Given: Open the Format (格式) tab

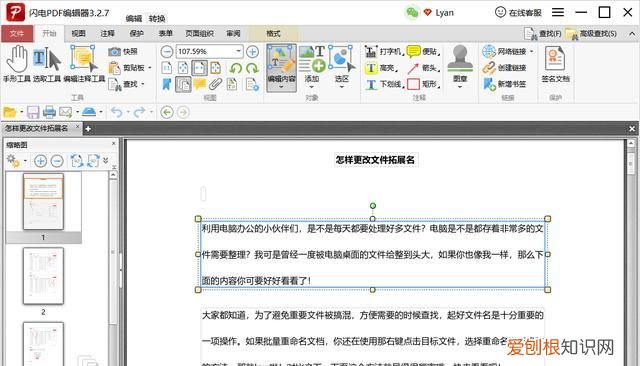Looking at the screenshot, I should pyautogui.click(x=273, y=34).
